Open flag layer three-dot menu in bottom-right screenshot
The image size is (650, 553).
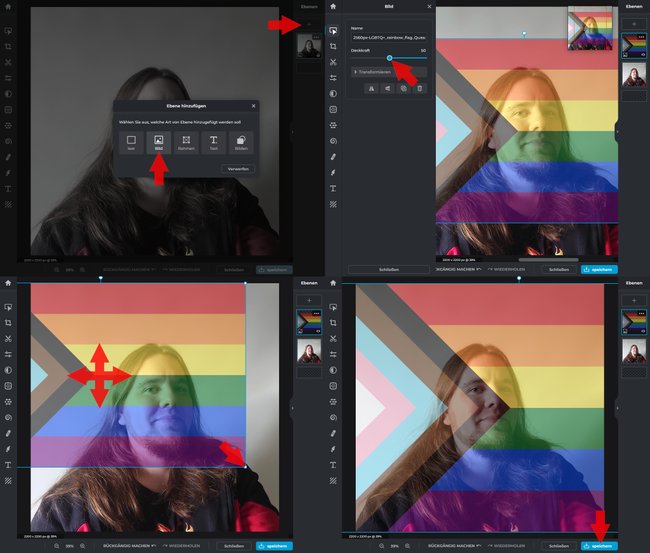[x=642, y=313]
